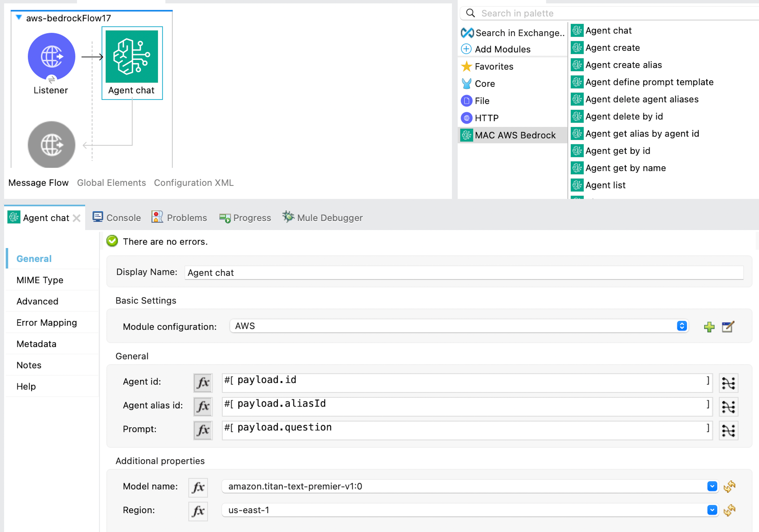Open the Problems tab
Viewport: 759px width, 532px height.
[179, 218]
